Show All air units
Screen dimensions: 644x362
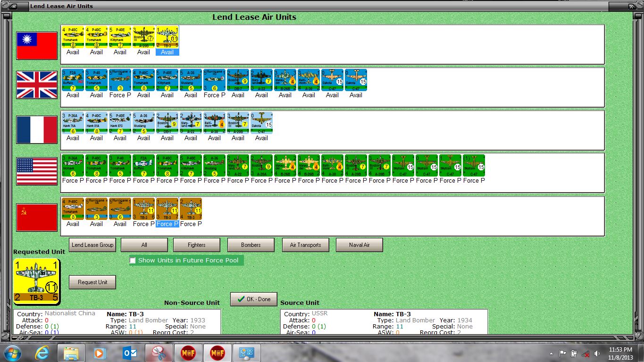[144, 245]
